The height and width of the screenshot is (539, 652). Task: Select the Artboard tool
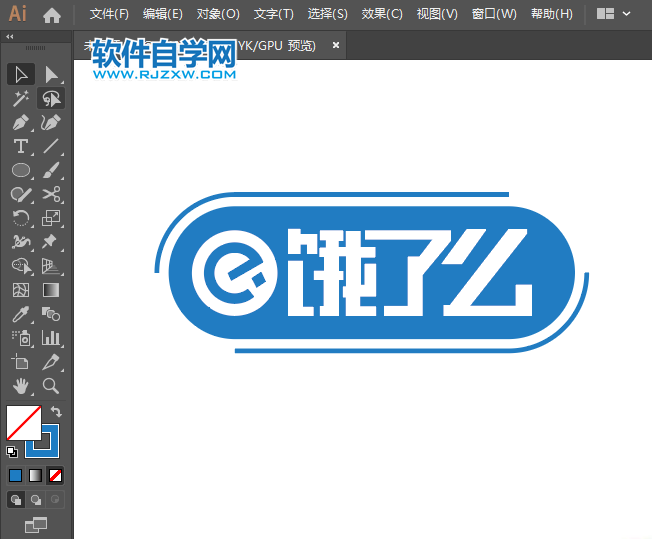(21, 362)
